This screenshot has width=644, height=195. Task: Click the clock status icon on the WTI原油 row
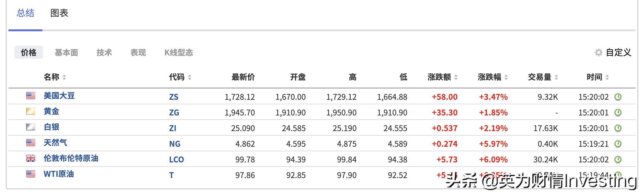click(618, 175)
